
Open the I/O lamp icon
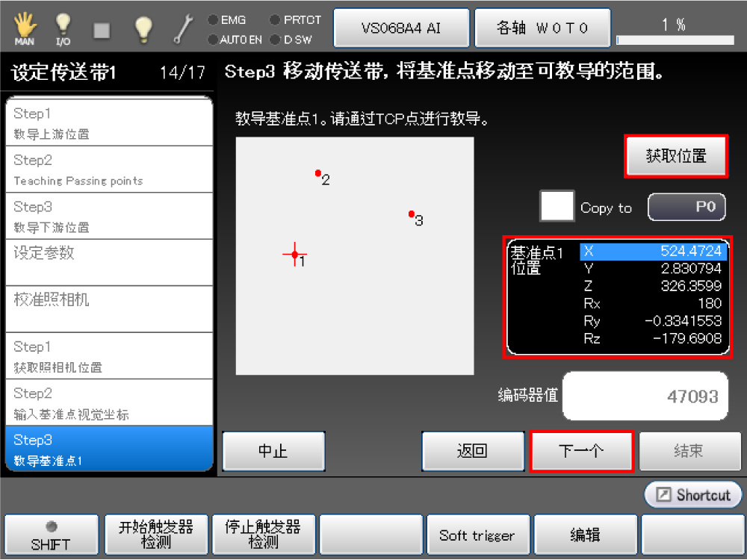pos(63,28)
